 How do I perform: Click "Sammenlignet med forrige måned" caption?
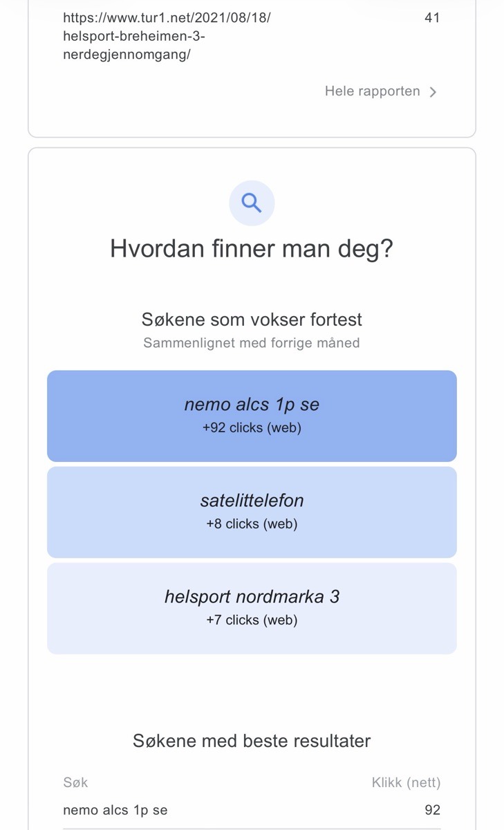tap(252, 343)
